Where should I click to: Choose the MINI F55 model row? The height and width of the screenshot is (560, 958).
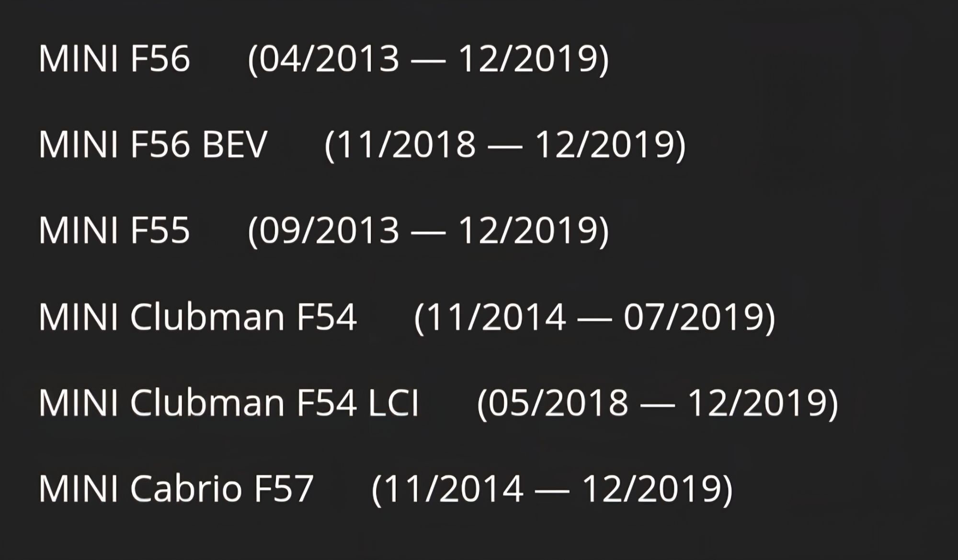[x=114, y=230]
